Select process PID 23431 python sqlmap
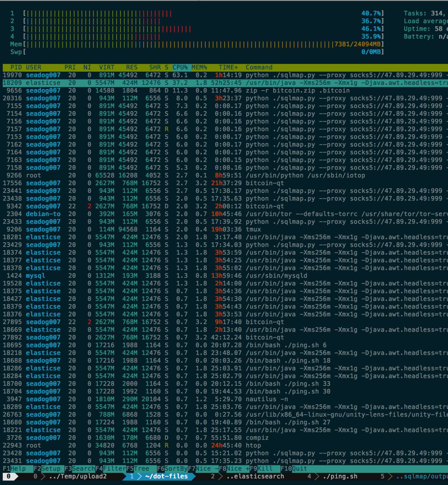This screenshot has width=448, height=485. pos(225,461)
